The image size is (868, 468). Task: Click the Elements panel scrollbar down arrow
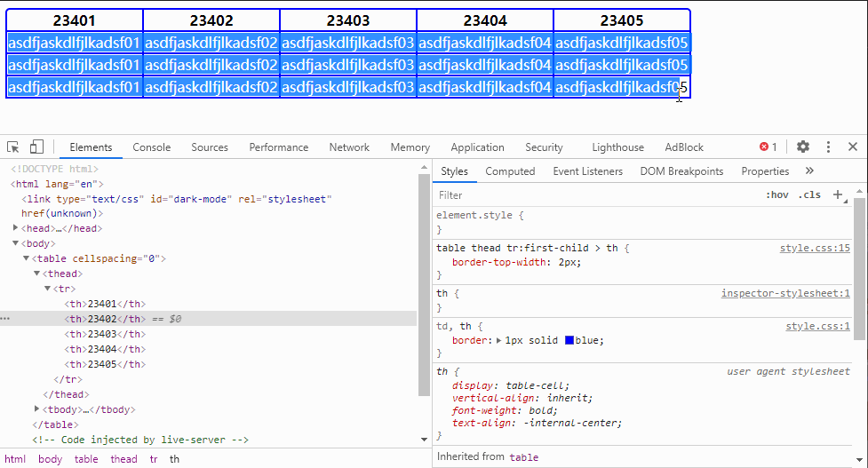424,440
